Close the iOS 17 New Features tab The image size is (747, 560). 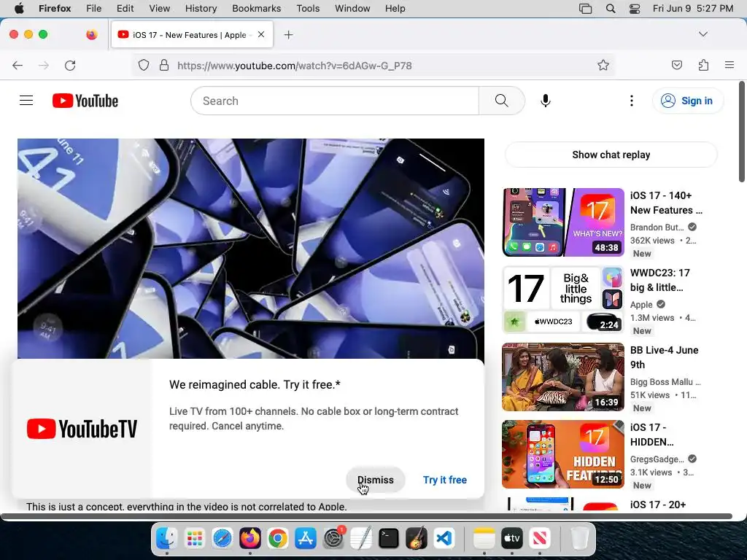tap(261, 34)
